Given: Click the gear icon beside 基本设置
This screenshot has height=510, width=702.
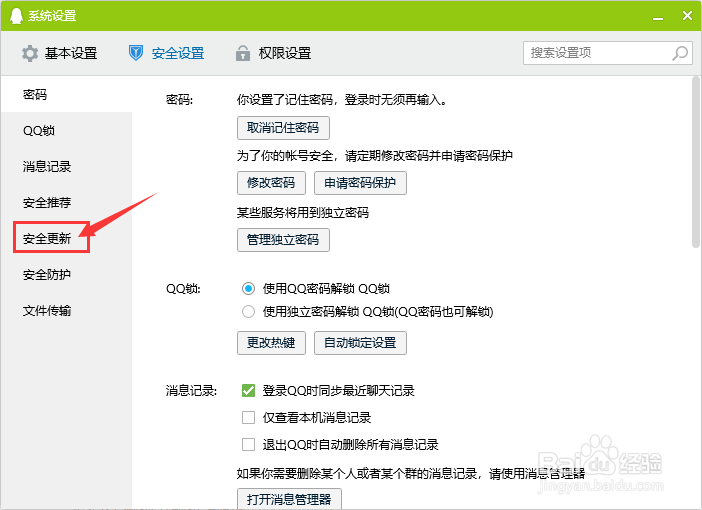Looking at the screenshot, I should [30, 53].
